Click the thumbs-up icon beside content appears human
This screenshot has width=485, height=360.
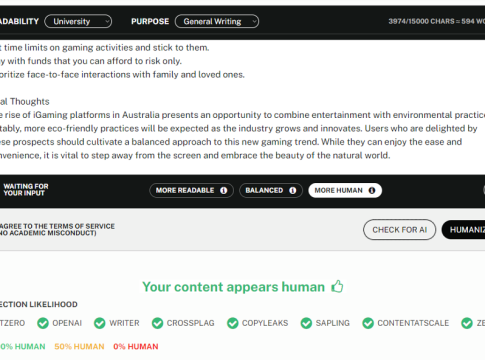point(337,286)
